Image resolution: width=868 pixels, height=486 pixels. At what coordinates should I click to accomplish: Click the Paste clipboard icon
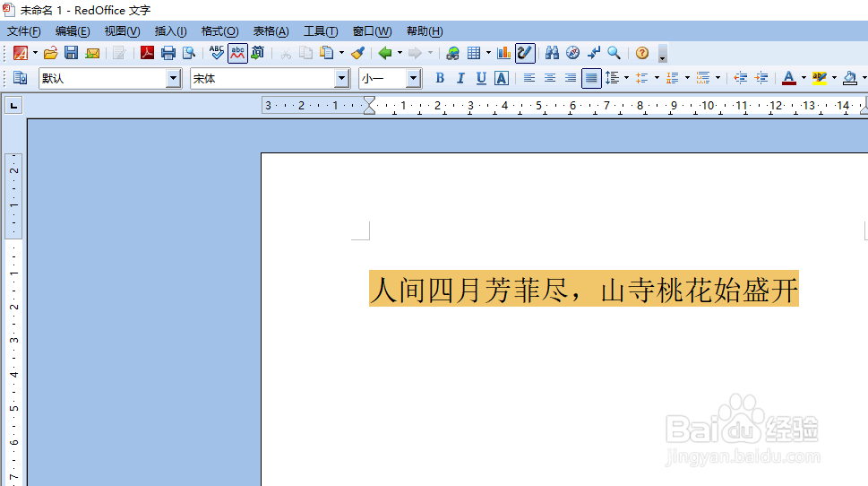pyautogui.click(x=327, y=53)
